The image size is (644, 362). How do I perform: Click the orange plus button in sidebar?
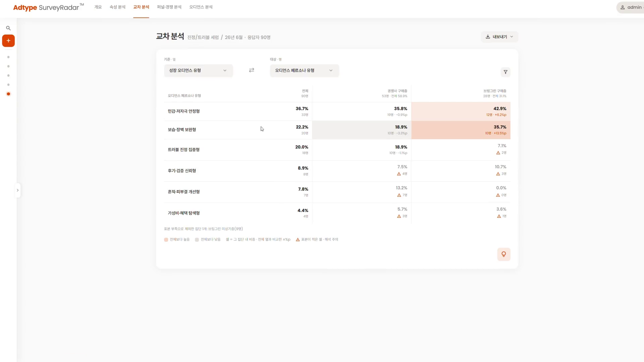click(x=8, y=41)
